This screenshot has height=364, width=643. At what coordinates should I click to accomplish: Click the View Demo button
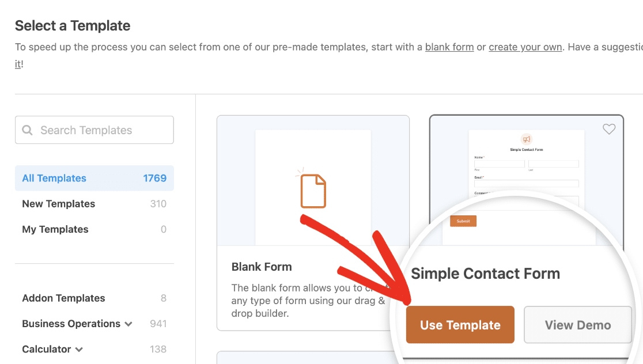[x=577, y=325]
